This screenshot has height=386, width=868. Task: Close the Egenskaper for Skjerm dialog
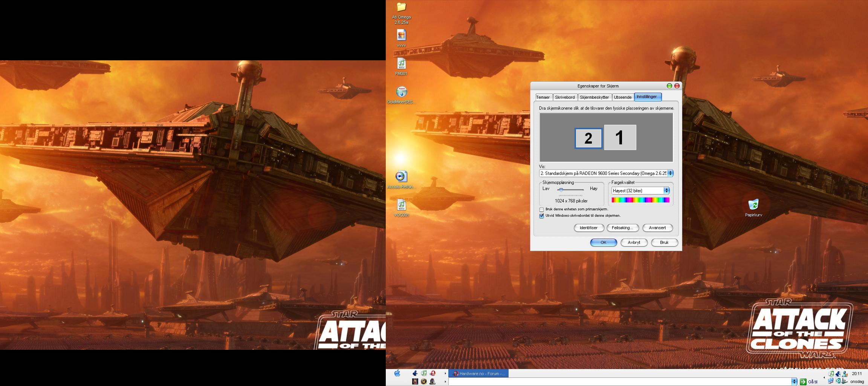click(677, 86)
